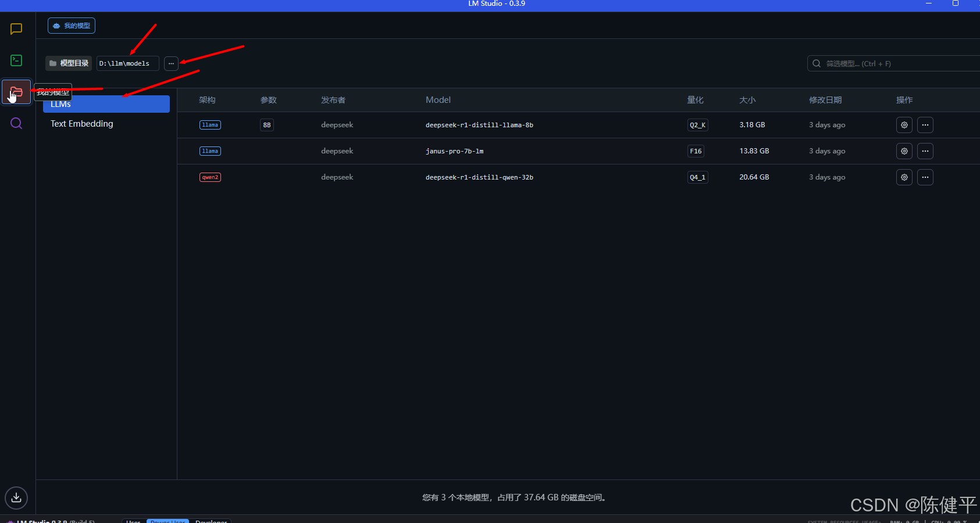Open more actions for deepseek-r1-distill-llama-8b
Screen dimensions: 980x523
(x=925, y=125)
